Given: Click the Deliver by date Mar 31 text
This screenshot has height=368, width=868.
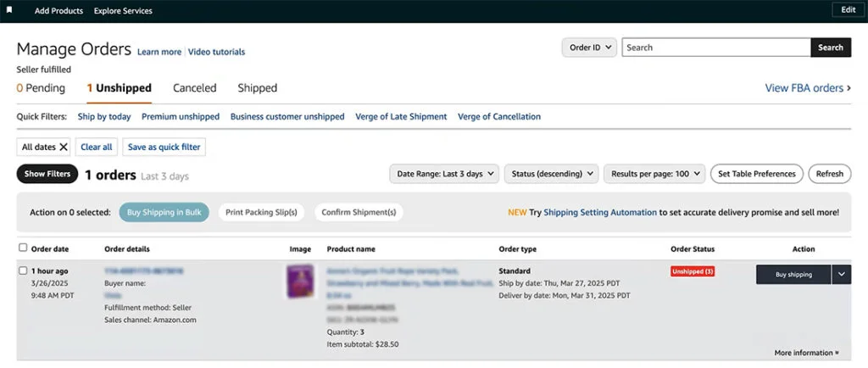Looking at the screenshot, I should pos(565,296).
